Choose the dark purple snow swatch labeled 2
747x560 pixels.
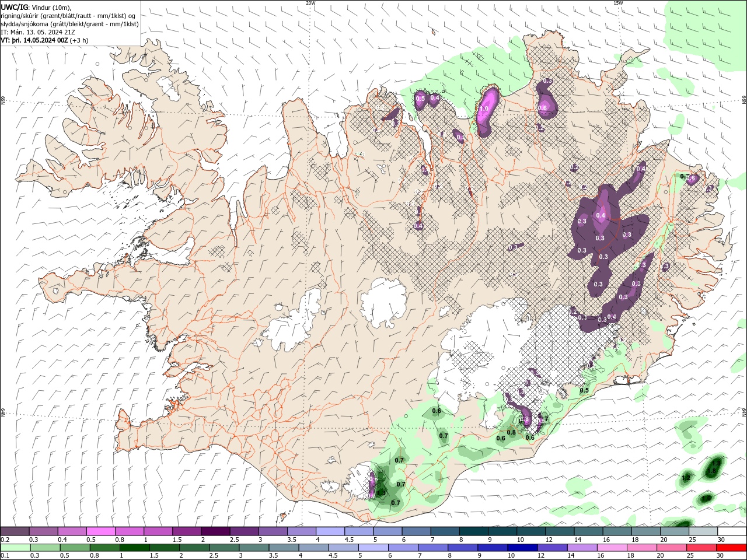(215, 531)
